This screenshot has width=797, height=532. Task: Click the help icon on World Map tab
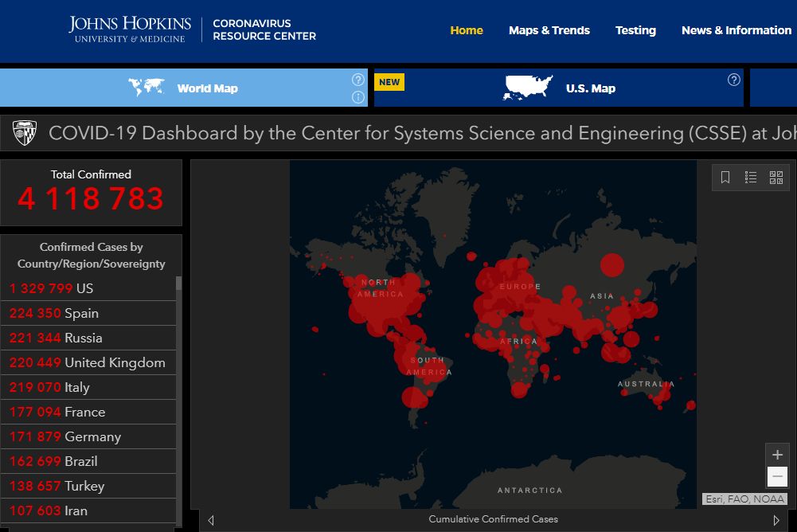pyautogui.click(x=358, y=80)
